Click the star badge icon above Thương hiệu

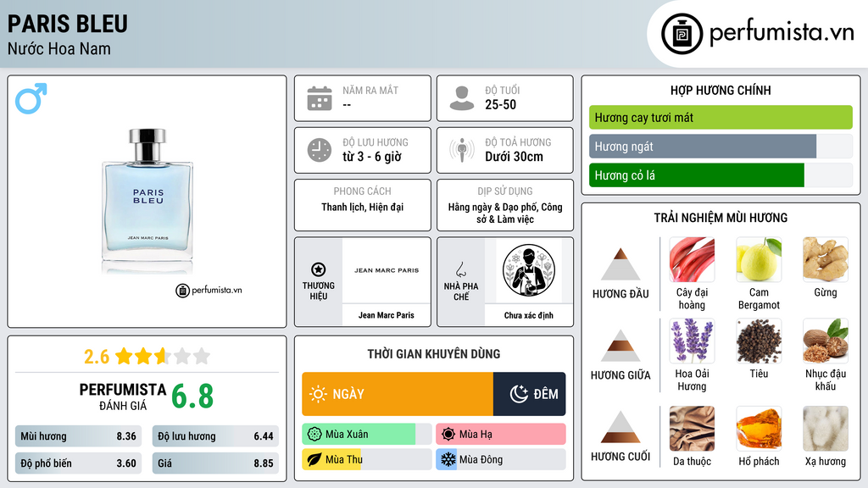(319, 269)
